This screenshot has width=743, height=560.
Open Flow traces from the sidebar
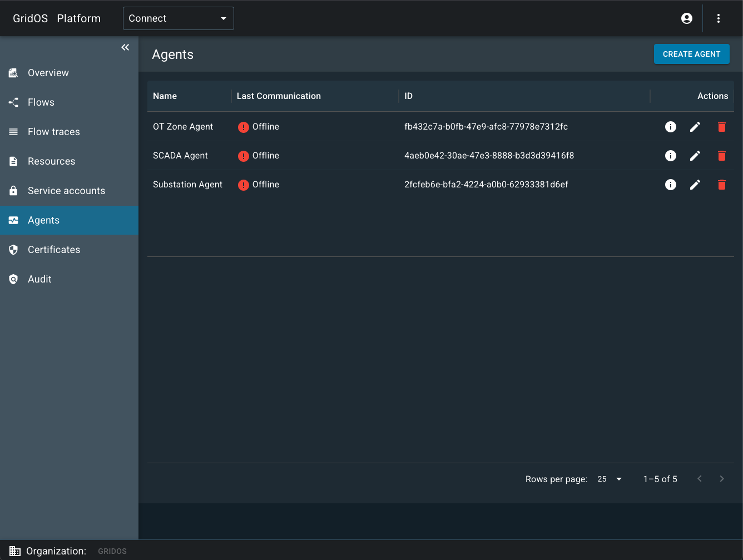point(13,132)
